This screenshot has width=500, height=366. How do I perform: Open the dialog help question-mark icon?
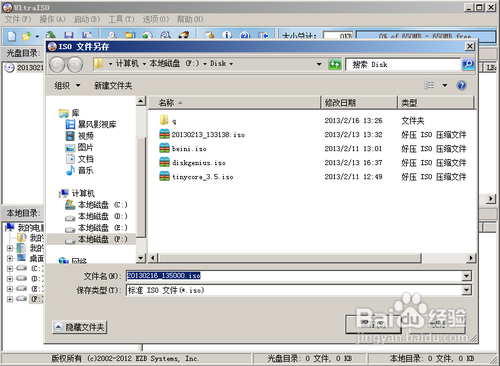coord(461,86)
